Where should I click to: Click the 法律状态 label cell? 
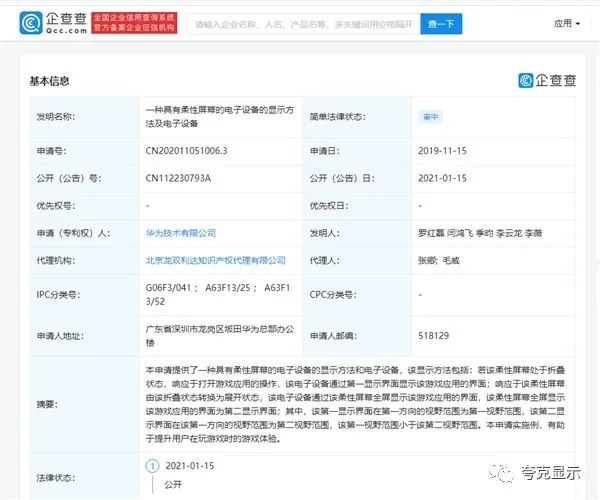coord(84,477)
